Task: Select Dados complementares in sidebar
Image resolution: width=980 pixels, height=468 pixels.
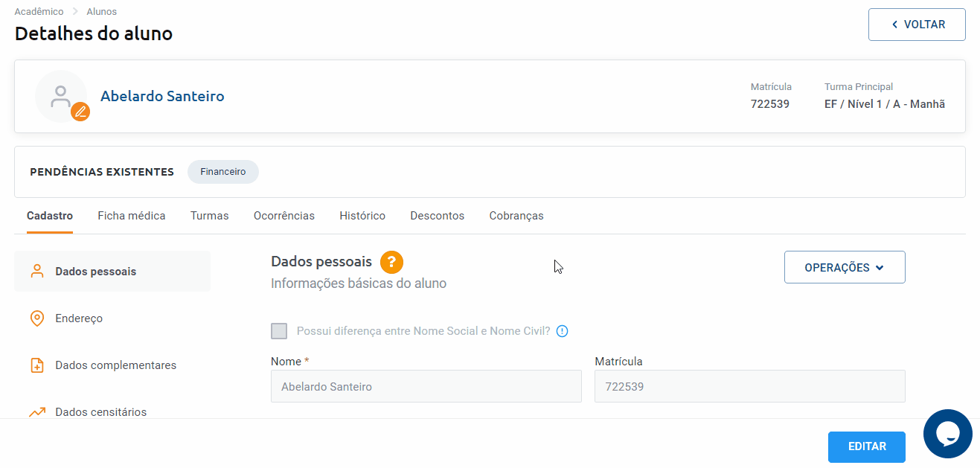Action: point(112,365)
